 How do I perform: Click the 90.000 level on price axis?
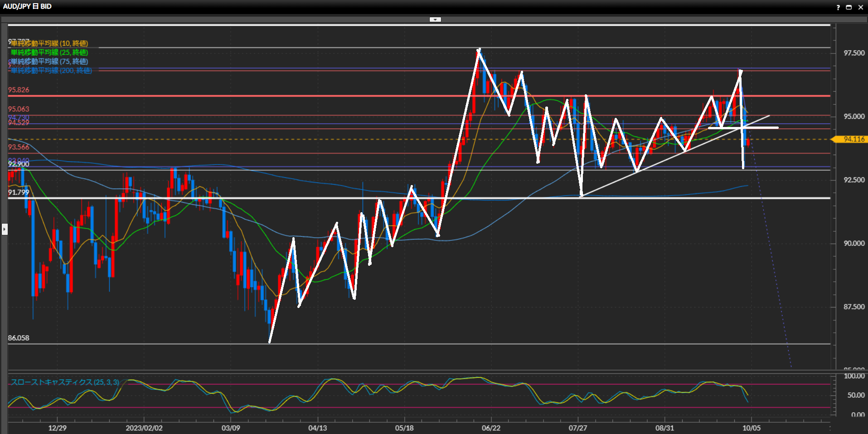pos(853,244)
